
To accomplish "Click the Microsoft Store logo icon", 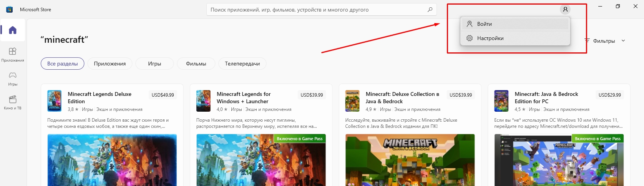I will (10, 10).
